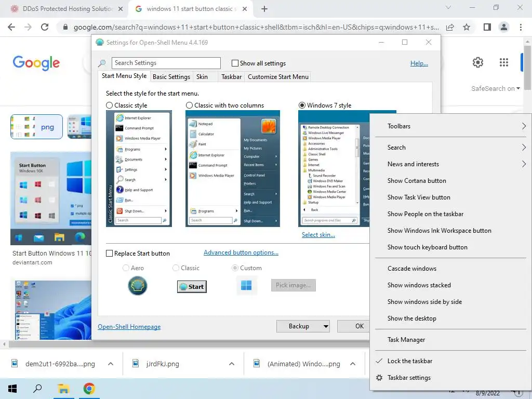Open the Start Button Windows 10X thumbnail
The width and height of the screenshot is (532, 399).
pyautogui.click(x=50, y=198)
